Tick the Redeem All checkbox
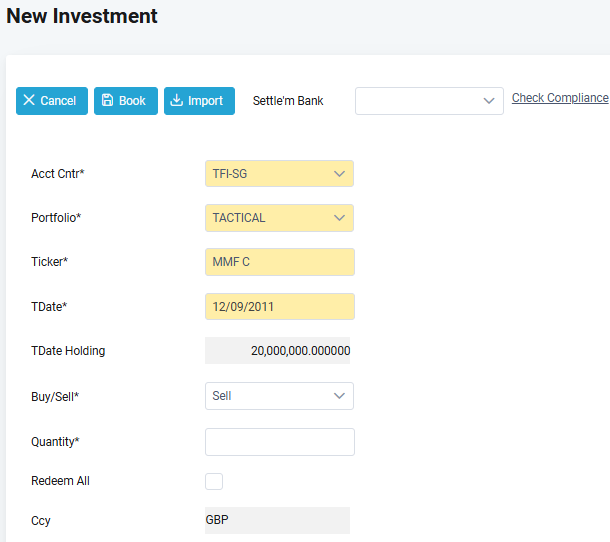The image size is (610, 542). tap(214, 481)
